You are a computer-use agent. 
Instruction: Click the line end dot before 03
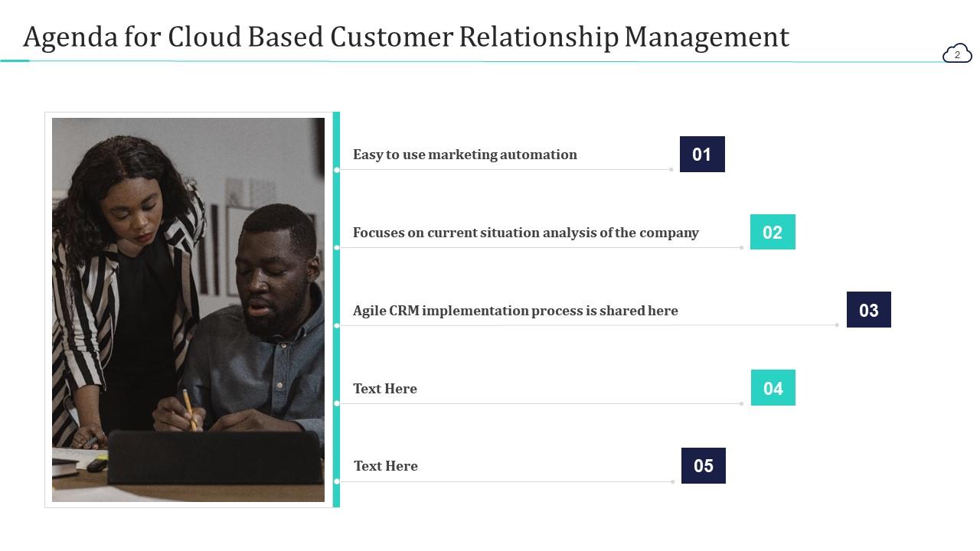click(837, 325)
